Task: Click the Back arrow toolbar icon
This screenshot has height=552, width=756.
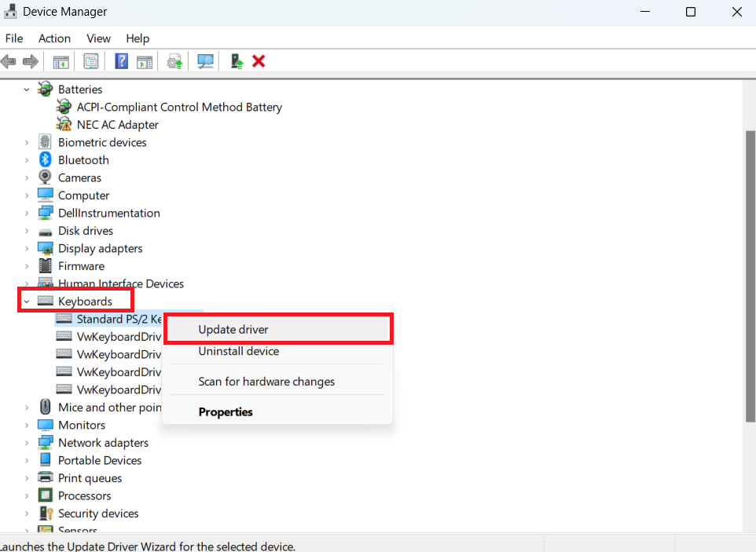Action: click(9, 61)
